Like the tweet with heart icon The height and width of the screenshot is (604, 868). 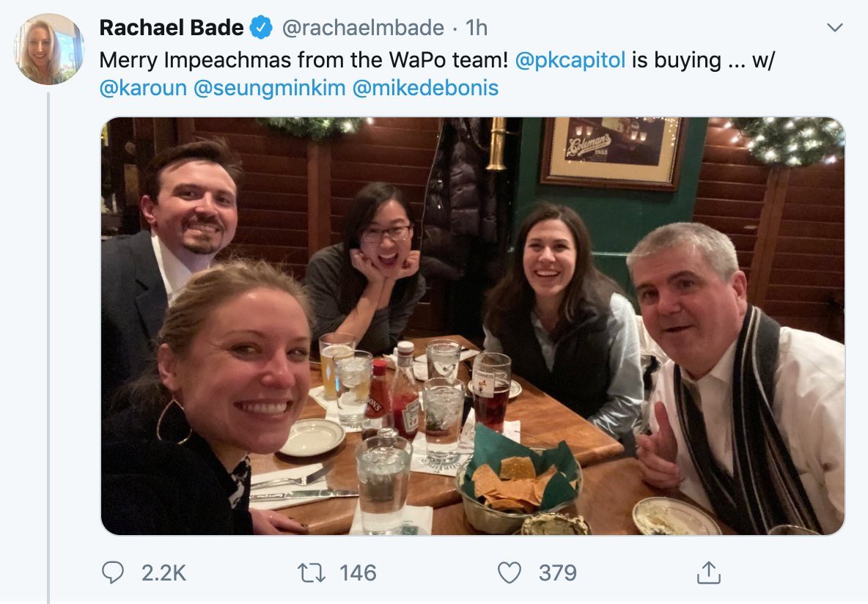509,572
